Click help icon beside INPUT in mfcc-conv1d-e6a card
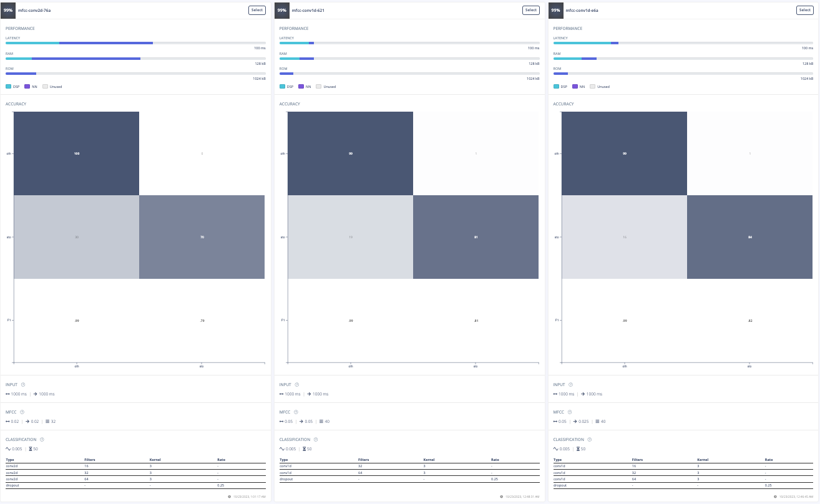 [570, 385]
